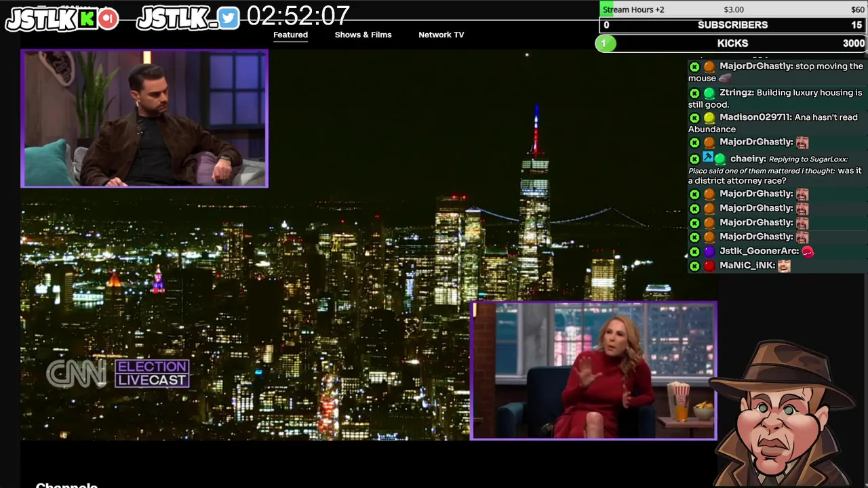
Task: Click the Channels heading at the bottom
Action: [66, 485]
